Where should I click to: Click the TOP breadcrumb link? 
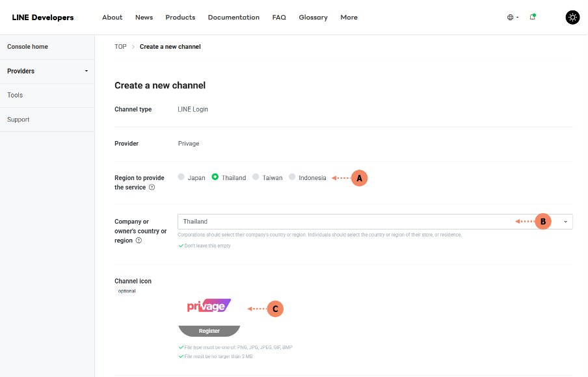click(120, 47)
